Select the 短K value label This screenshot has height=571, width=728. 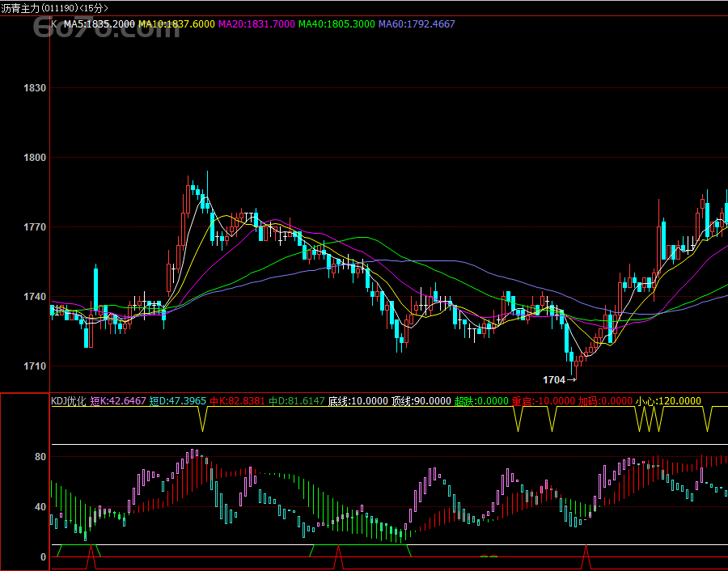click(x=118, y=400)
